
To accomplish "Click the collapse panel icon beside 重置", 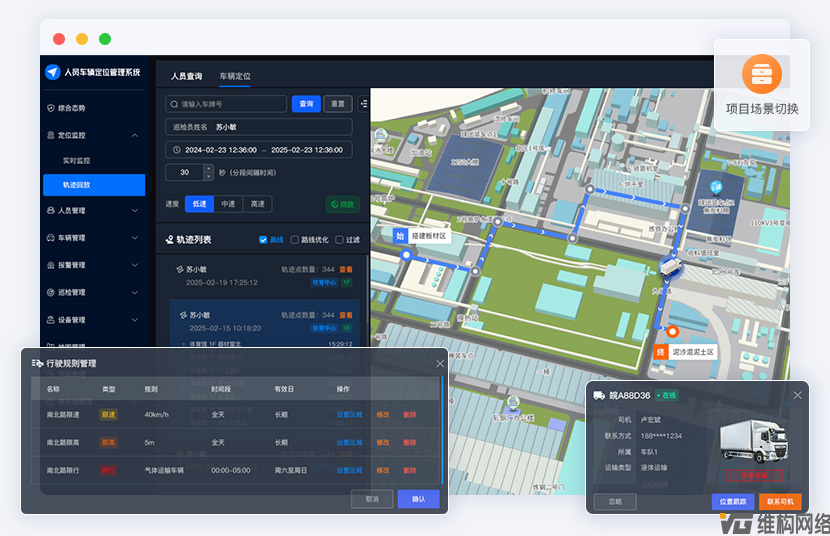I will pyautogui.click(x=363, y=103).
